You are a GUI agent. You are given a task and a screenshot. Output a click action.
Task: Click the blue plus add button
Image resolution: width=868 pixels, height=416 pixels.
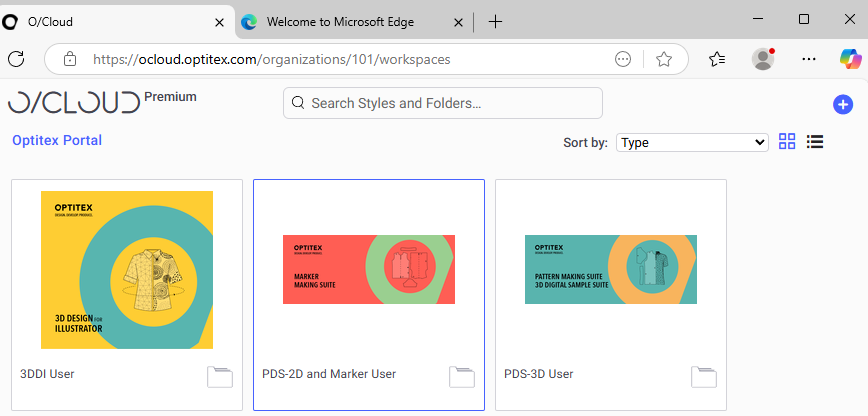pos(843,104)
